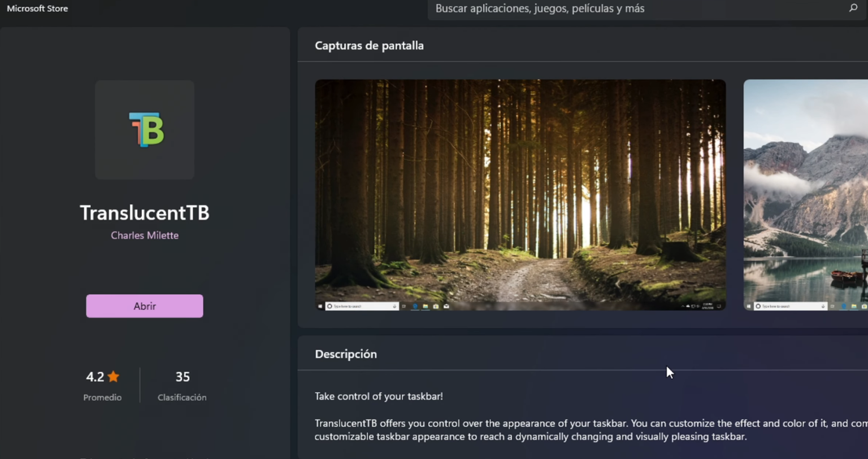Click the TranslucentTB app name heading
The width and height of the screenshot is (868, 459).
pyautogui.click(x=145, y=213)
